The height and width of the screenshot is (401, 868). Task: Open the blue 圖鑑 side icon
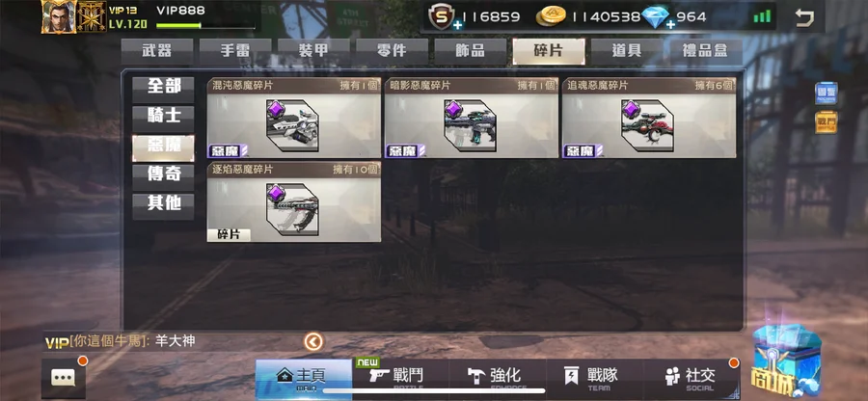click(x=826, y=94)
